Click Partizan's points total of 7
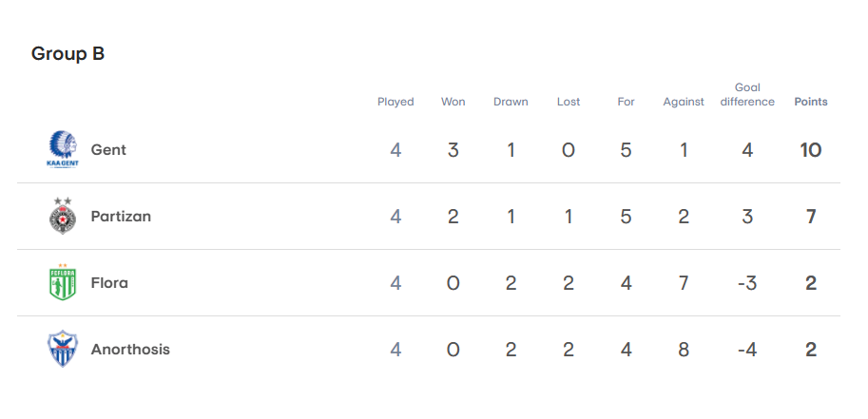 [x=811, y=217]
